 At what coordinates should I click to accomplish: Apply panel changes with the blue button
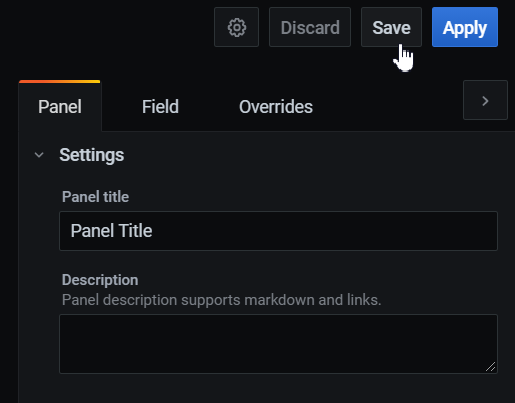(x=465, y=27)
